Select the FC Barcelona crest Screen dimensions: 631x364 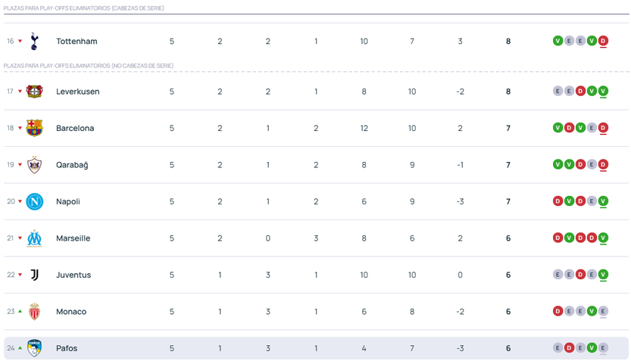[x=34, y=128]
